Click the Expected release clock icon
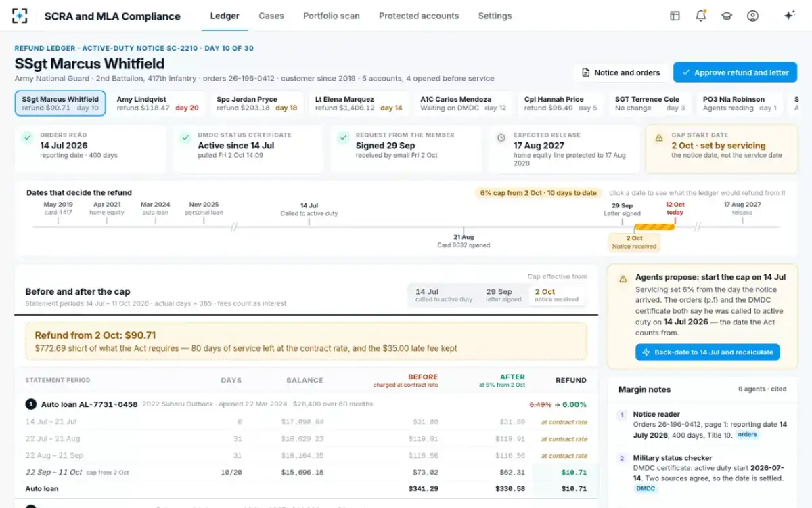The height and width of the screenshot is (508, 812). 501,137
